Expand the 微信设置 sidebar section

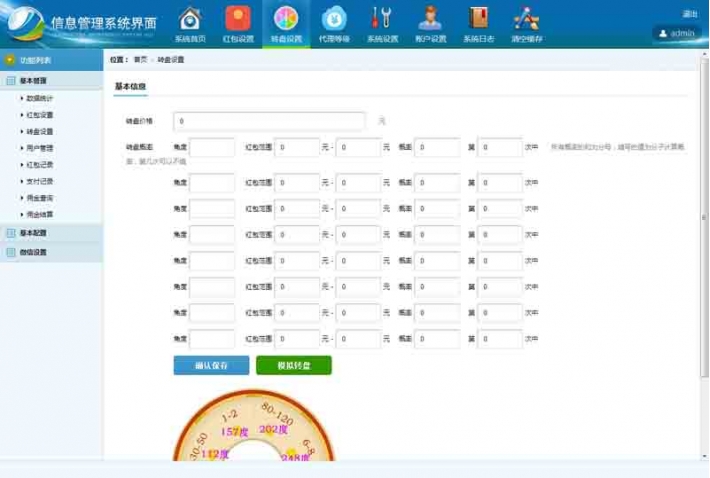33,252
